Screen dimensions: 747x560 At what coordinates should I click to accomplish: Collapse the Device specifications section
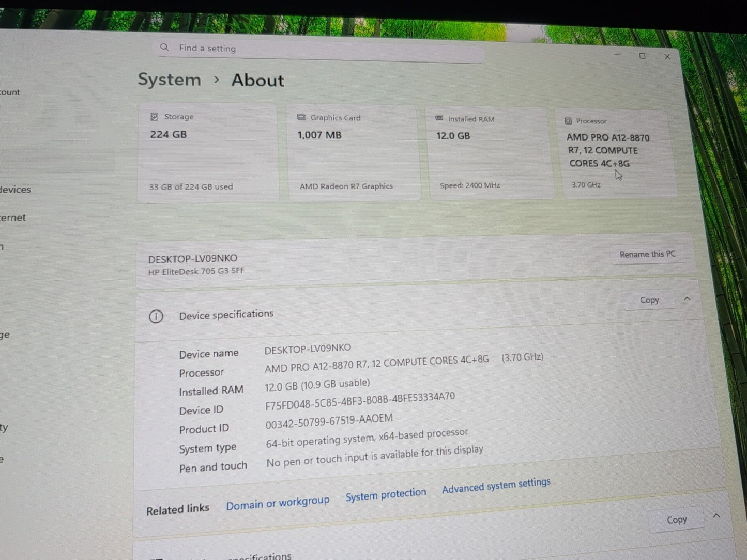pos(687,299)
